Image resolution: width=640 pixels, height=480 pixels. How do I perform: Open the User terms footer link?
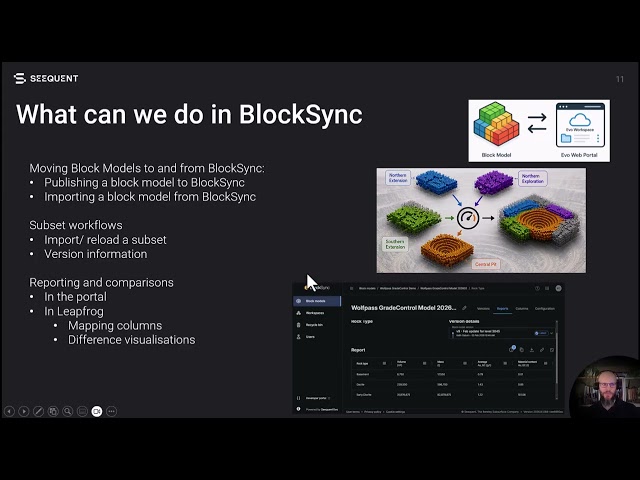[353, 412]
